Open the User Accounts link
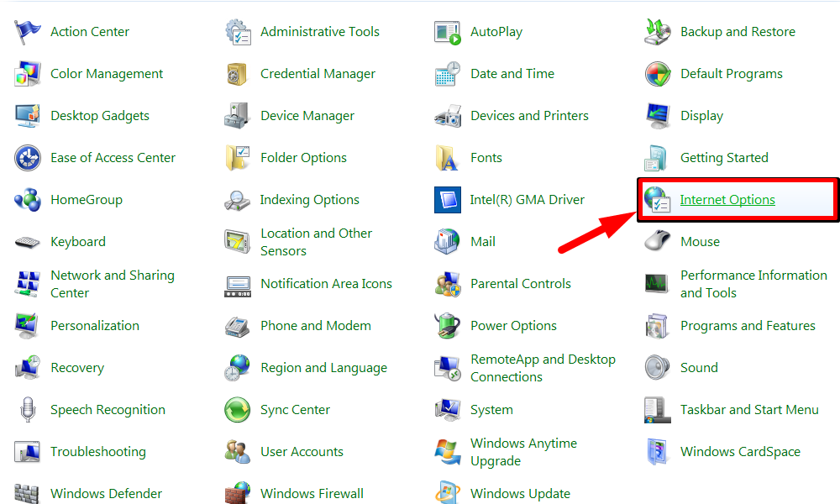The width and height of the screenshot is (840, 504). pyautogui.click(x=302, y=452)
